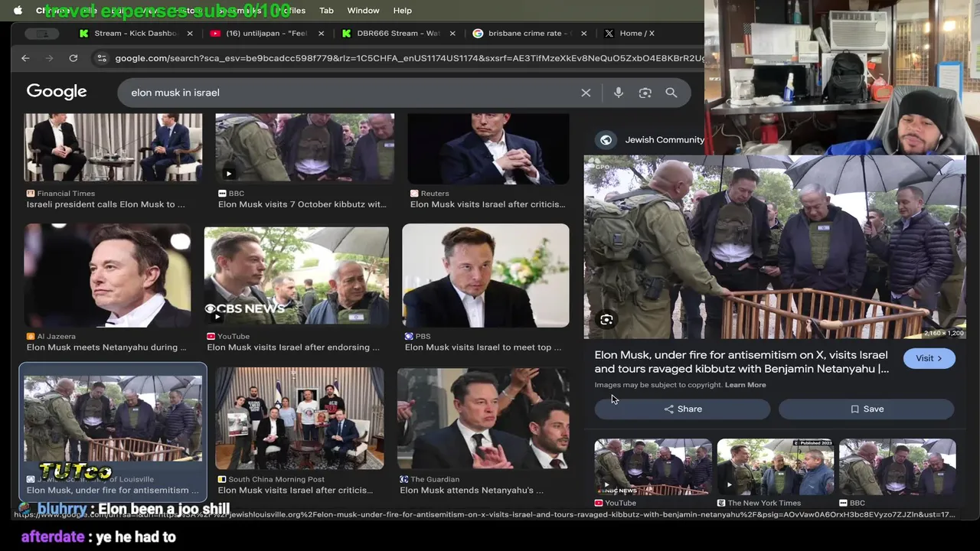Image resolution: width=980 pixels, height=551 pixels.
Task: Open related BBC thumbnail in preview panel
Action: [897, 467]
